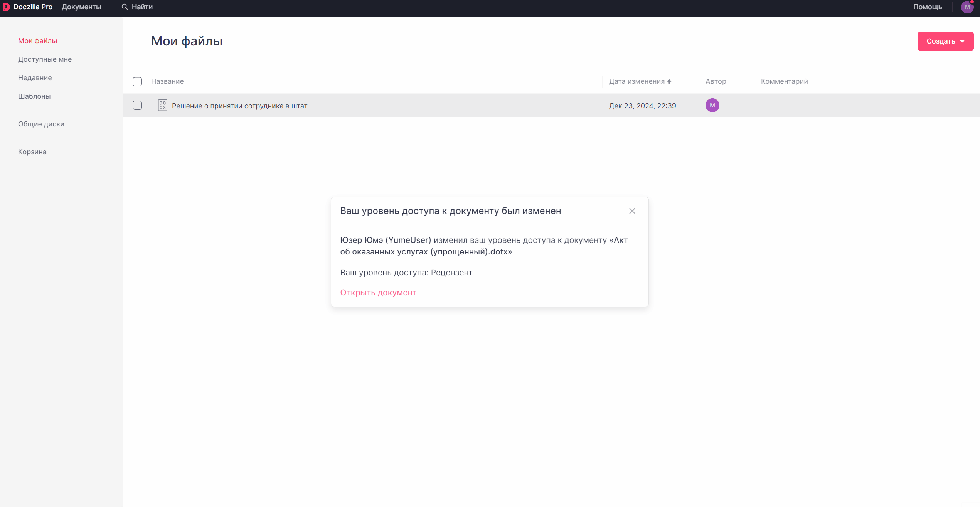The width and height of the screenshot is (980, 507).
Task: Click sort arrow next to Дата изменения
Action: [669, 82]
